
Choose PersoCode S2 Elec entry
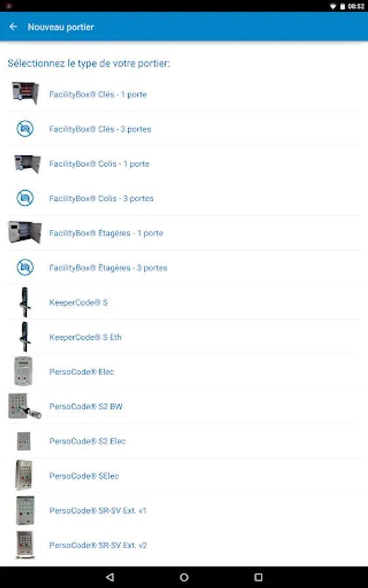[184, 441]
